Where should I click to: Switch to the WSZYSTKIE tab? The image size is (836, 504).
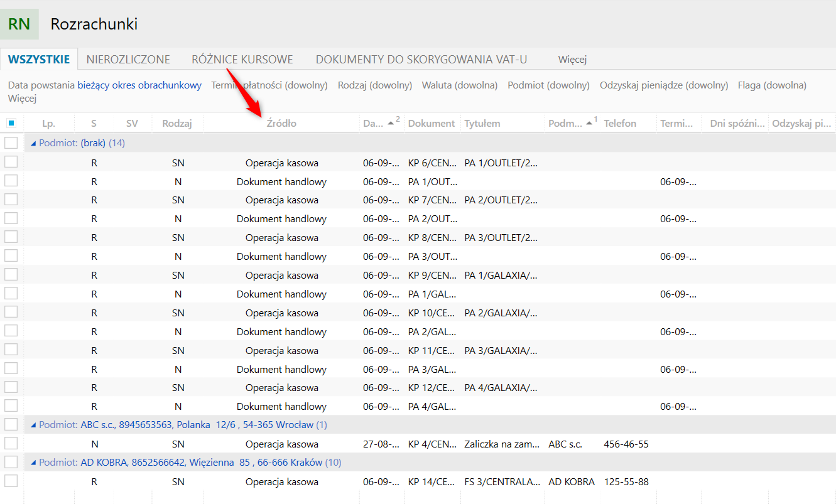39,60
